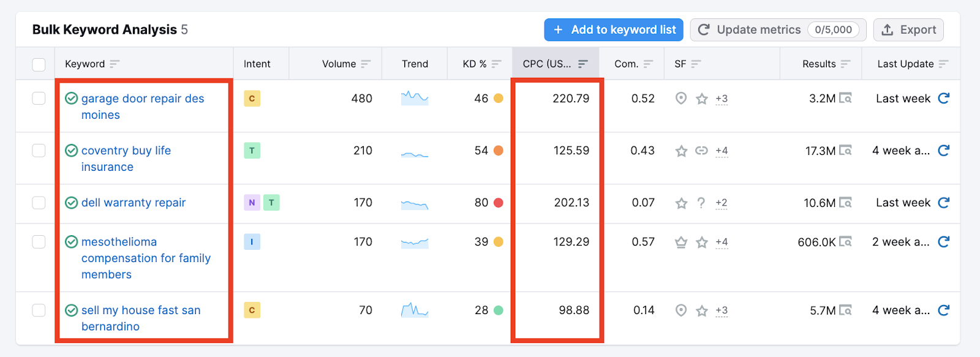This screenshot has width=980, height=357.
Task: Tick the select-all checkbox in table header
Action: point(39,64)
